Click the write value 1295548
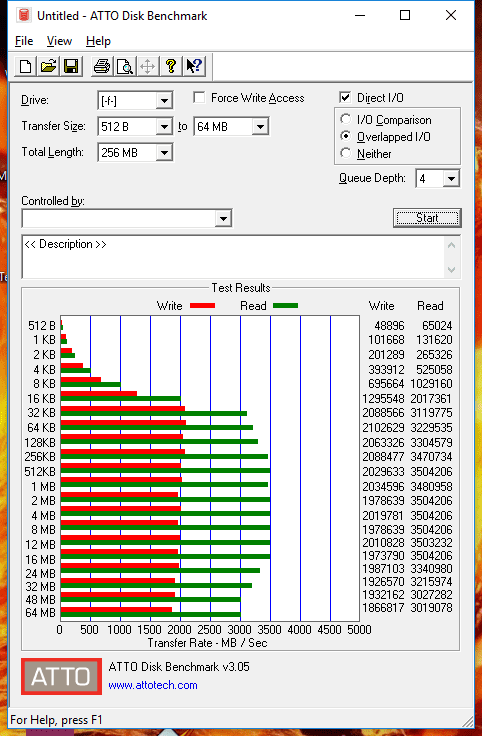The width and height of the screenshot is (482, 736). pos(383,399)
